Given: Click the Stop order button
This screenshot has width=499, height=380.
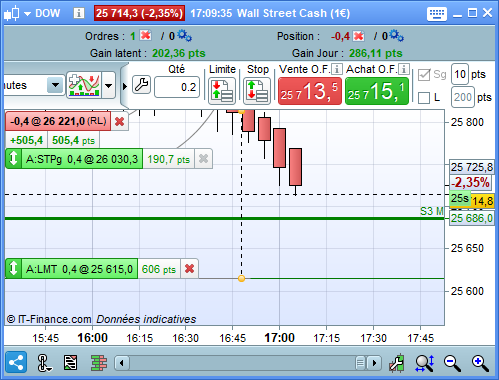Looking at the screenshot, I should click(x=257, y=91).
